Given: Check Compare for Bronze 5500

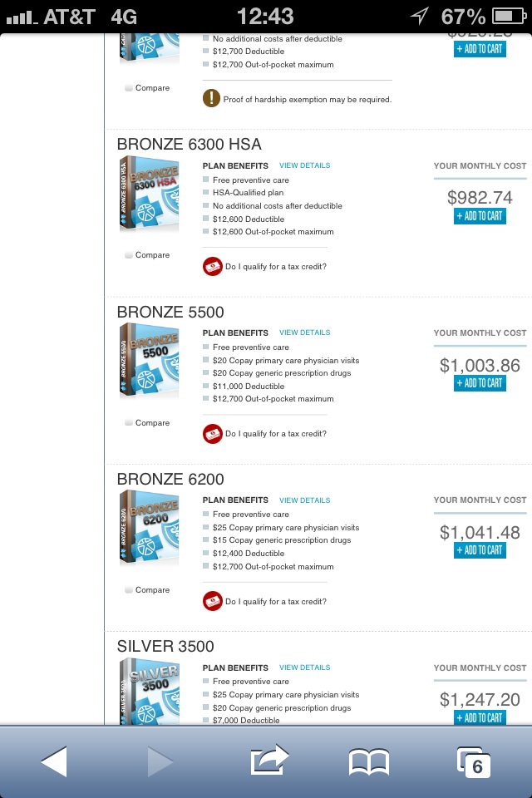Looking at the screenshot, I should (130, 423).
